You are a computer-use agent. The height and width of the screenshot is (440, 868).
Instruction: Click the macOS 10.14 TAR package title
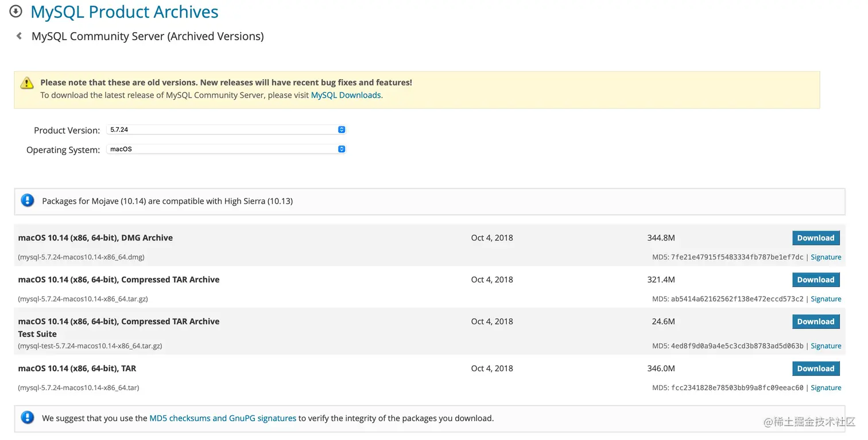pos(77,368)
